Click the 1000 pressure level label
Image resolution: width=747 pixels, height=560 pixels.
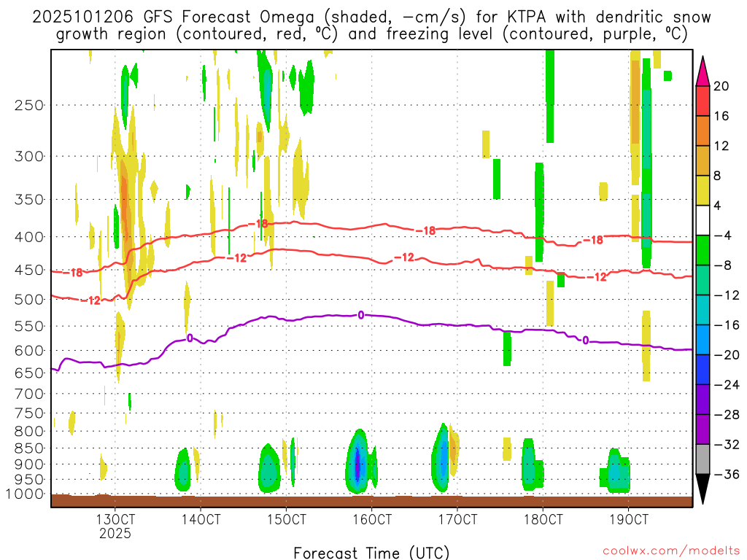[26, 494]
